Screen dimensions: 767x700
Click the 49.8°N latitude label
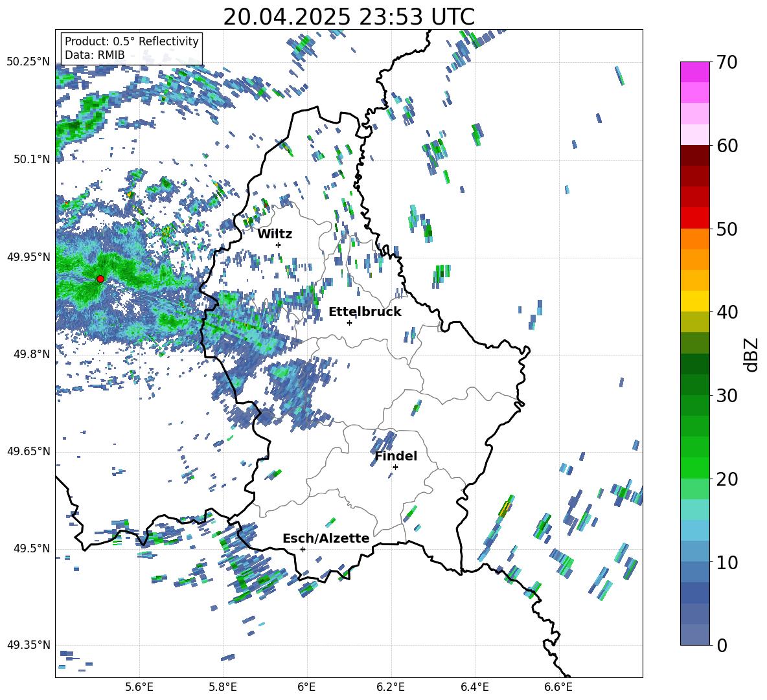coord(31,354)
